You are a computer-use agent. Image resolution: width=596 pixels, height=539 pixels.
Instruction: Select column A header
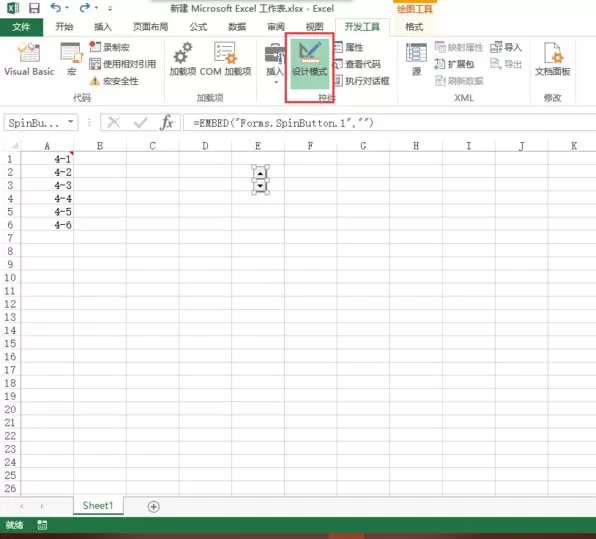pos(47,146)
